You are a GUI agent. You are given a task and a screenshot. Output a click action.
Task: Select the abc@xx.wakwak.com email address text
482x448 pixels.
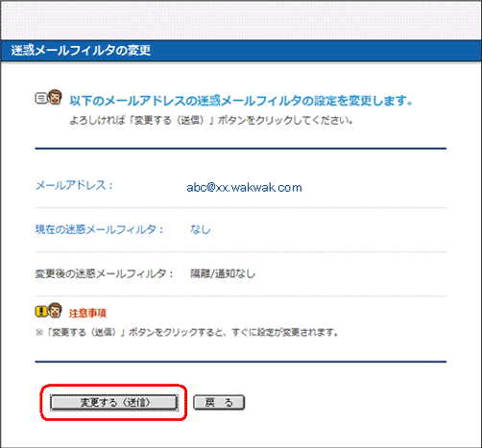[244, 187]
